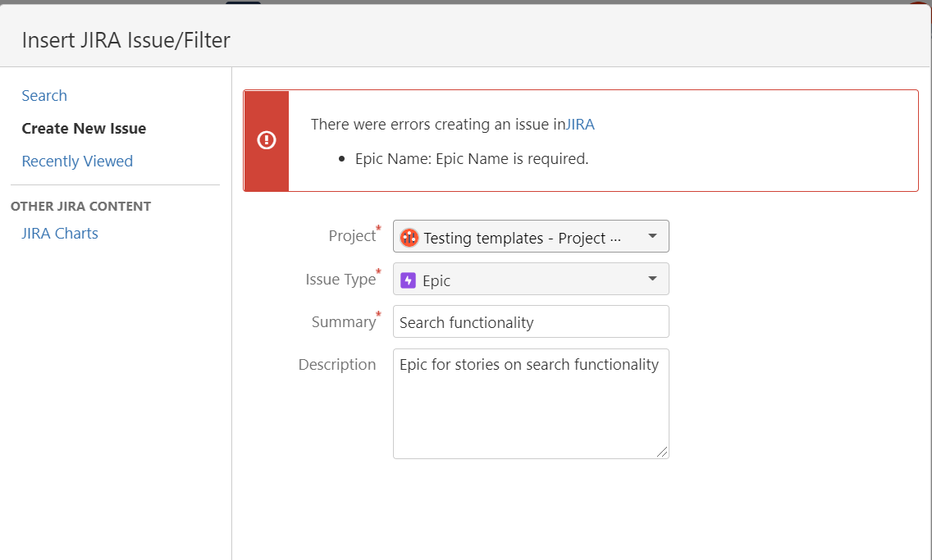Click the purple Epic lightning icon
This screenshot has height=560, width=932.
pyautogui.click(x=409, y=280)
